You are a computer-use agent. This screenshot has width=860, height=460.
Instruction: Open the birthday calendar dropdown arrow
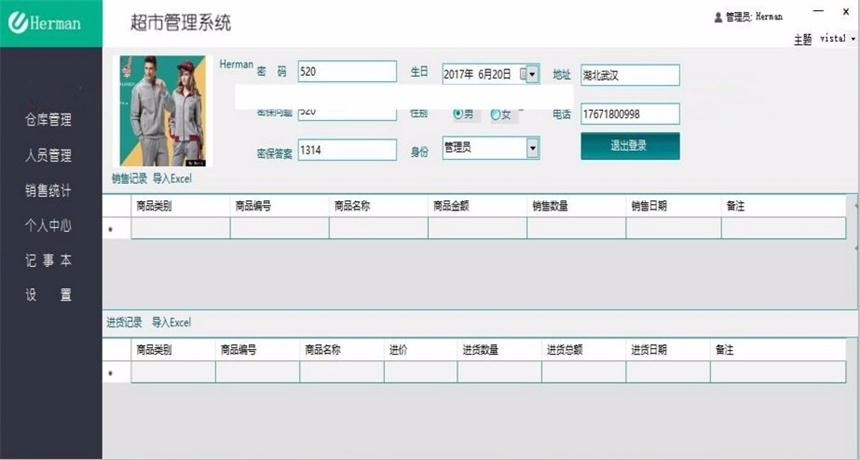pyautogui.click(x=532, y=74)
